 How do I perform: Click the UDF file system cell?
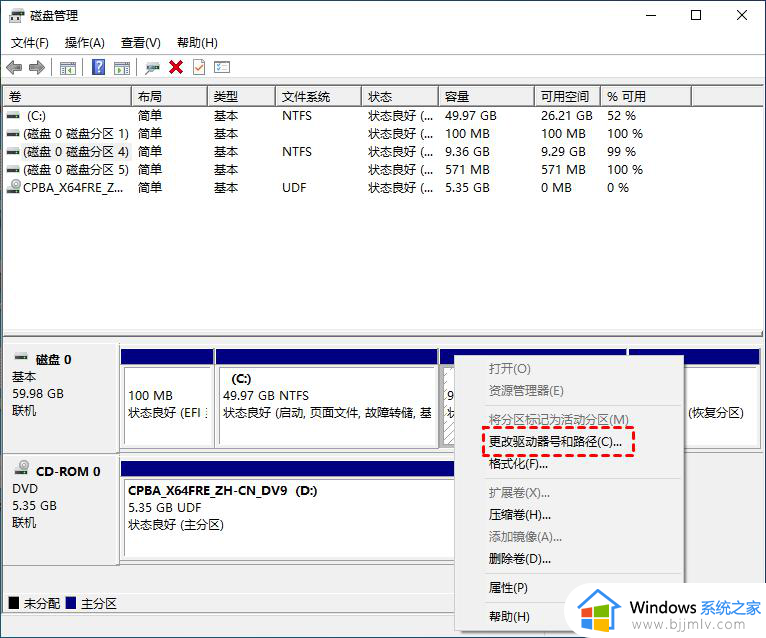[x=294, y=188]
